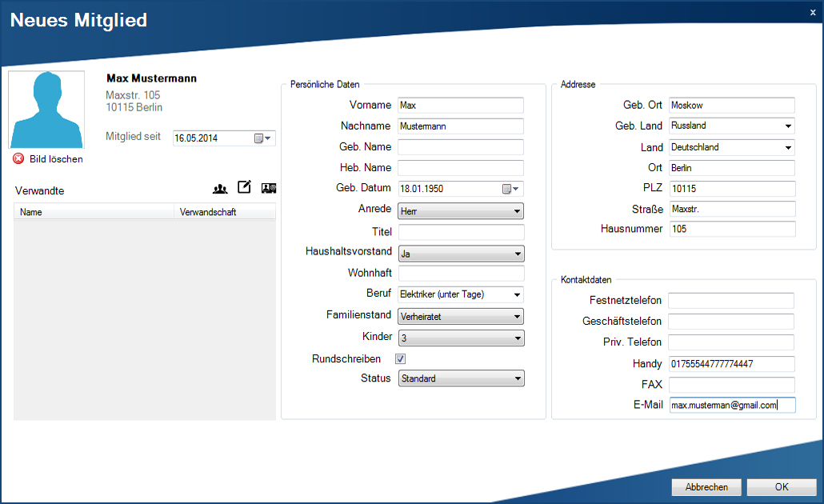Open the Mitglied seit calendar picker
This screenshot has width=824, height=504.
[x=263, y=138]
